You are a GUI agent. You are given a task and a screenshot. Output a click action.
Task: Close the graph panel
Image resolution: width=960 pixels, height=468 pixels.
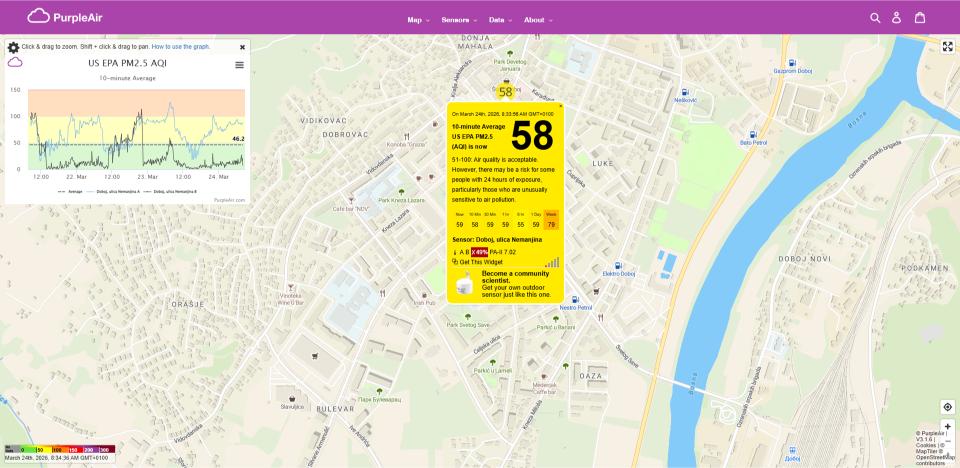242,47
